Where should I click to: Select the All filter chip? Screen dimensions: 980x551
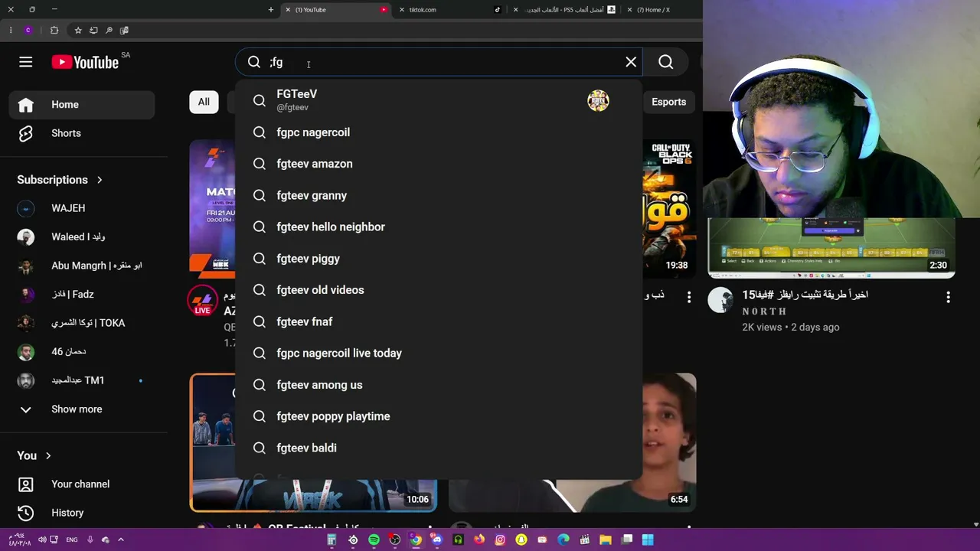pyautogui.click(x=204, y=102)
